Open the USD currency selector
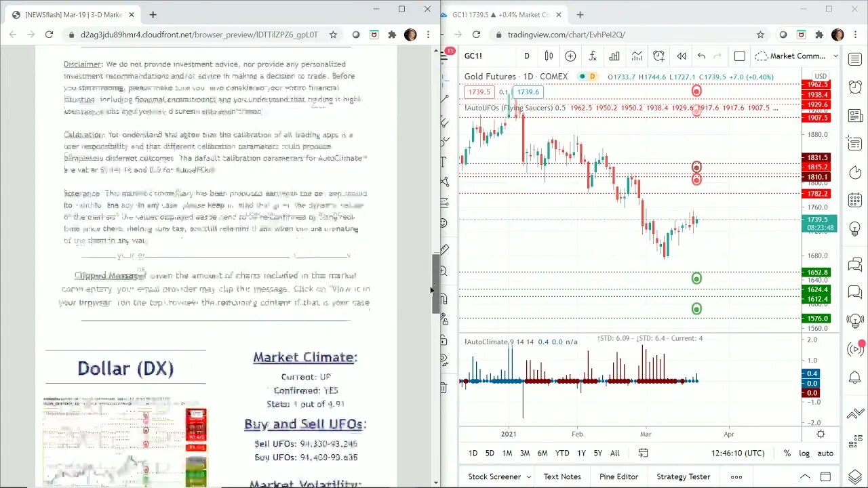 coord(820,77)
